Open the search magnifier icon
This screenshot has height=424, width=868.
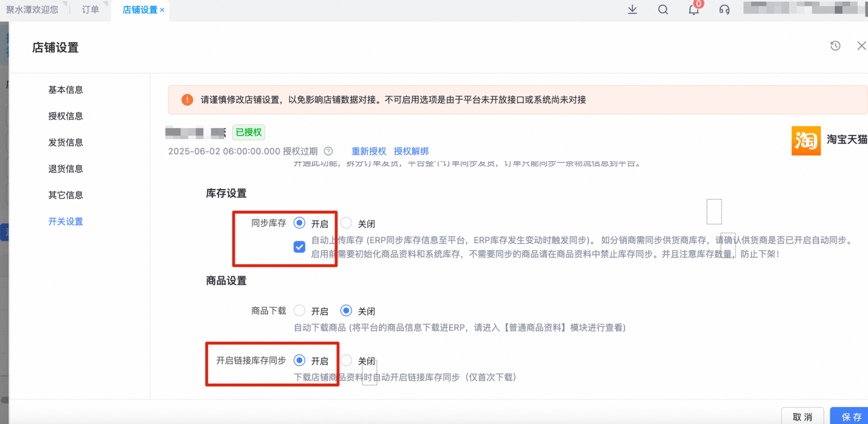coord(663,9)
